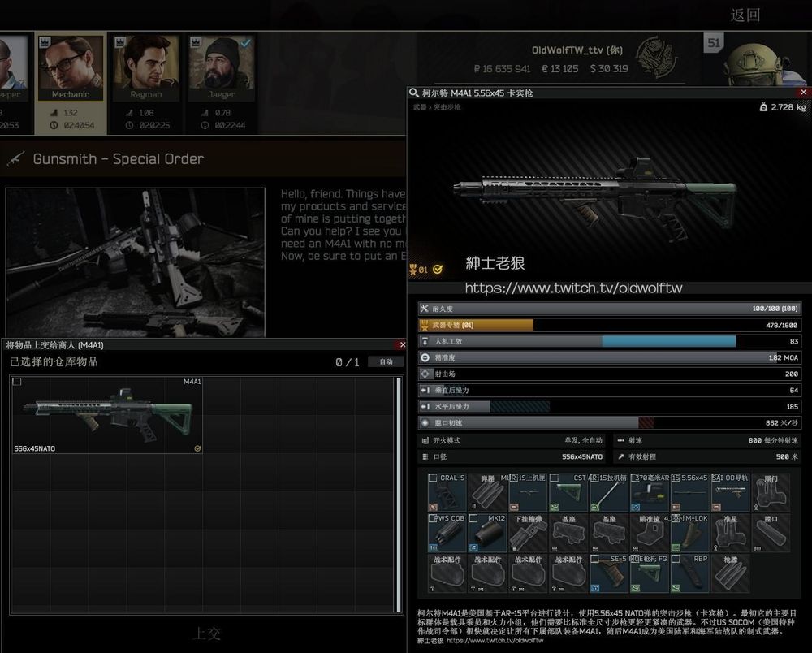The width and height of the screenshot is (812, 653).
Task: Click the magazine icon on the 口径 caliber row
Action: (x=425, y=457)
